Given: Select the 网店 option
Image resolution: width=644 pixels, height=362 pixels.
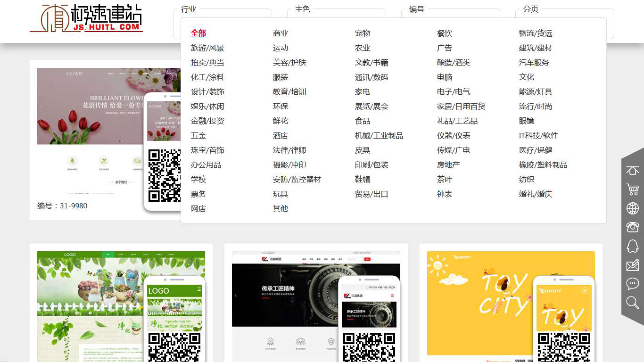Looking at the screenshot, I should coord(198,209).
